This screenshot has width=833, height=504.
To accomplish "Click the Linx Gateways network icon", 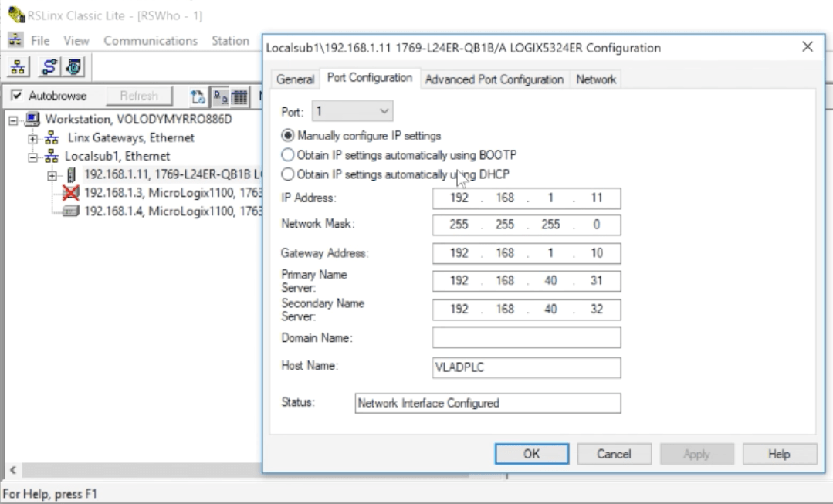I will (52, 138).
